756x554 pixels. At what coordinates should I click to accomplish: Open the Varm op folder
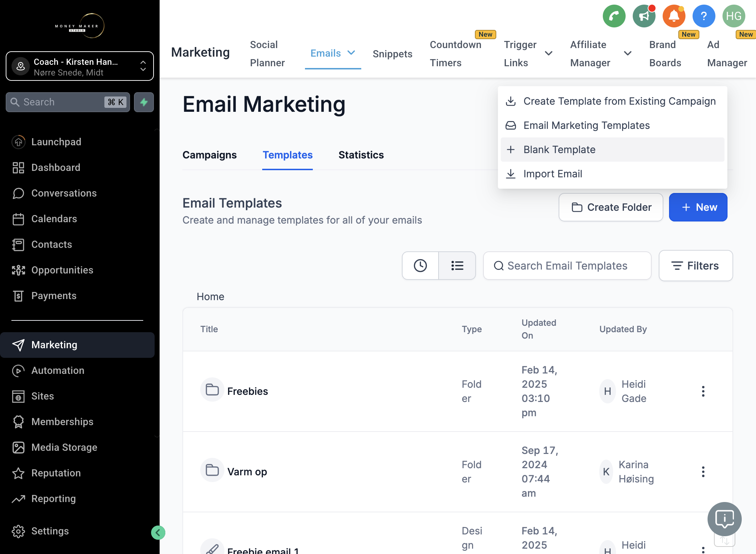pos(247,472)
